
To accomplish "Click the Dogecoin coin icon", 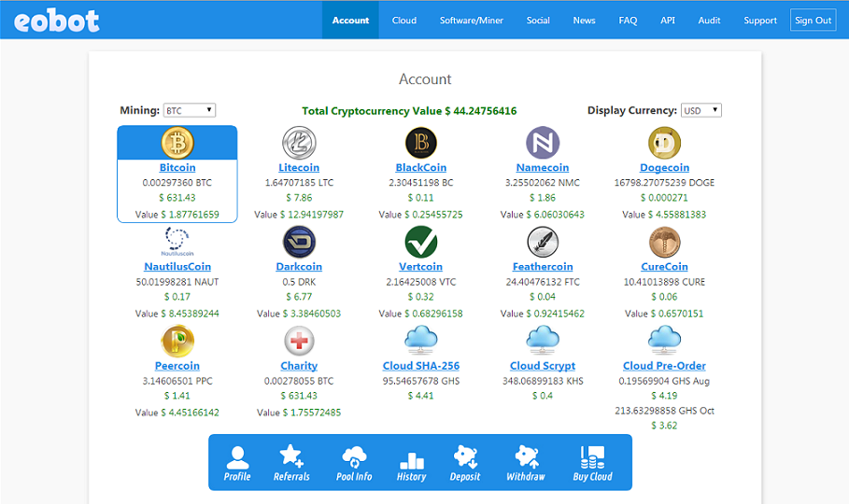I will tap(664, 143).
